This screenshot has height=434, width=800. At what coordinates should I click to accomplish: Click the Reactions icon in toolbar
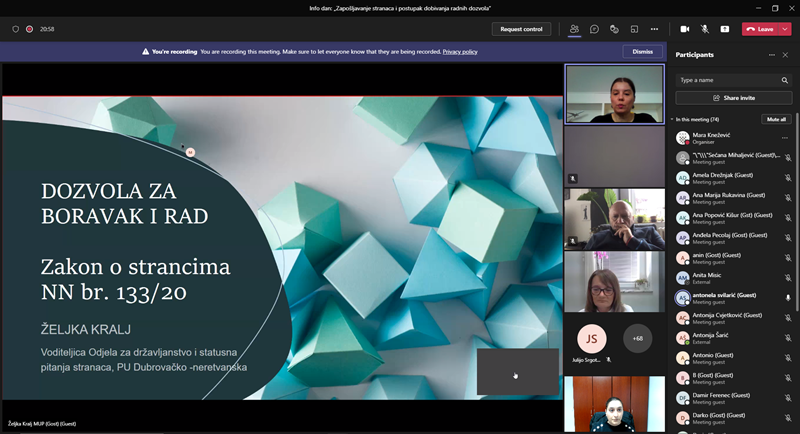(x=614, y=29)
